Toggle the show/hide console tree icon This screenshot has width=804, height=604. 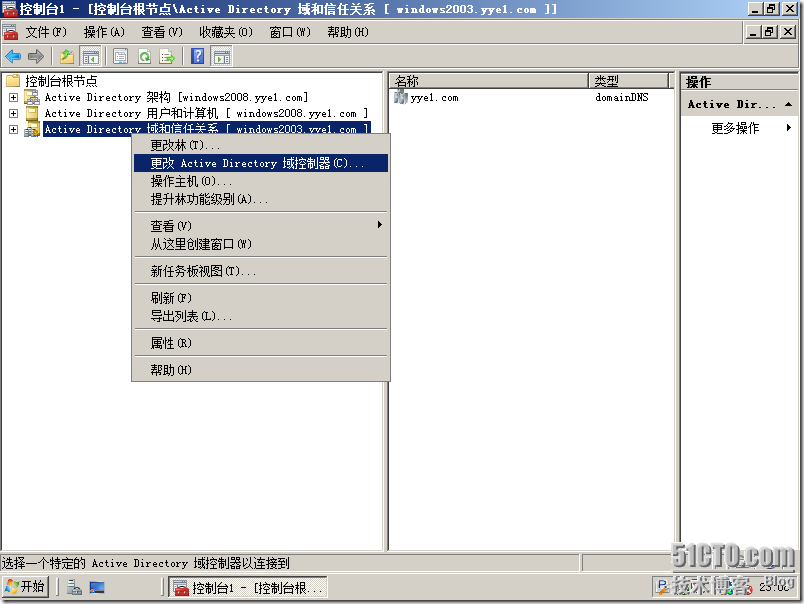pos(91,56)
